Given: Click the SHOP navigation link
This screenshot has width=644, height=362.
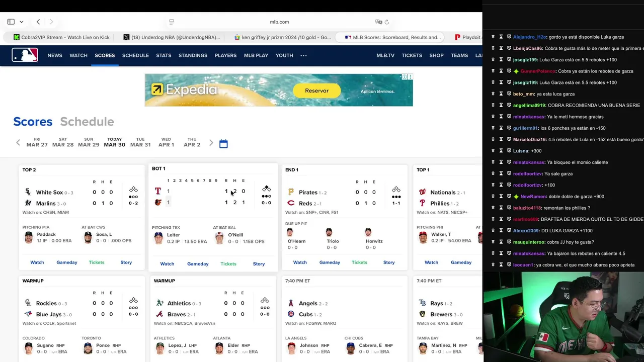Looking at the screenshot, I should [436, 55].
